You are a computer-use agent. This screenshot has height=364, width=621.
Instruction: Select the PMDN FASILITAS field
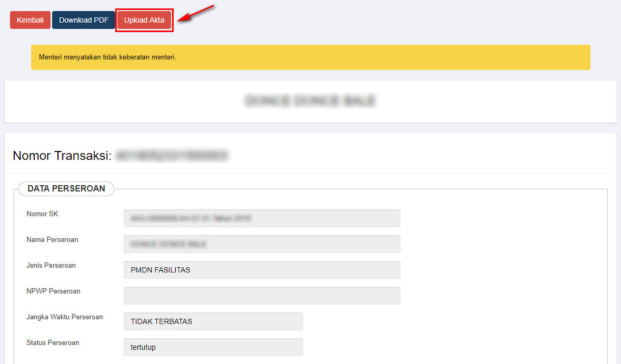point(262,270)
